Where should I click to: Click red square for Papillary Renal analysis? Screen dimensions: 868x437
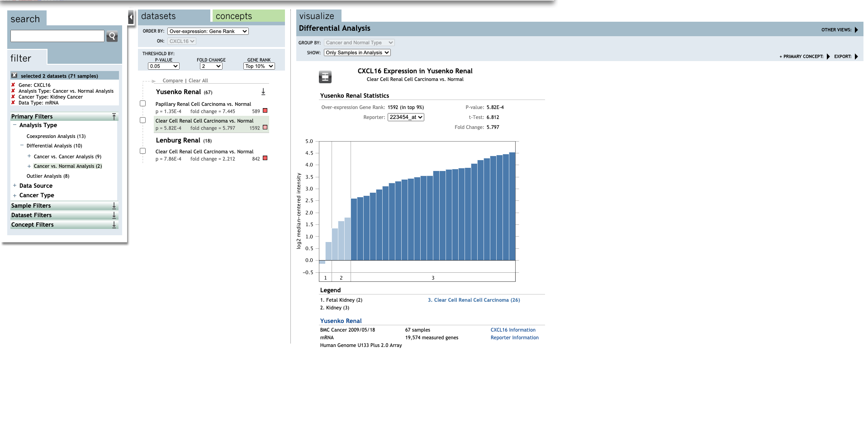click(x=265, y=110)
